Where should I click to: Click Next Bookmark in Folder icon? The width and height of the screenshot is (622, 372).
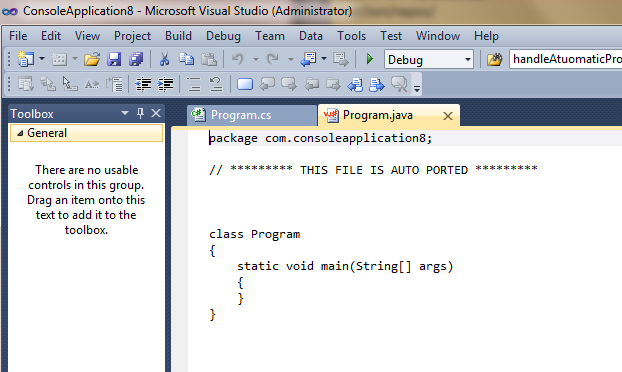coord(333,84)
